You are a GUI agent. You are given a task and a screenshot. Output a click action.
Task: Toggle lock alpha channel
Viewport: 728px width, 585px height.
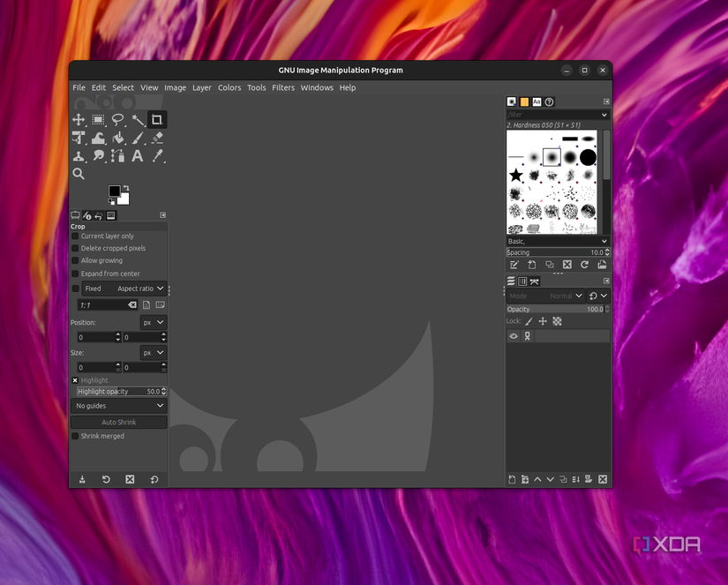point(557,321)
